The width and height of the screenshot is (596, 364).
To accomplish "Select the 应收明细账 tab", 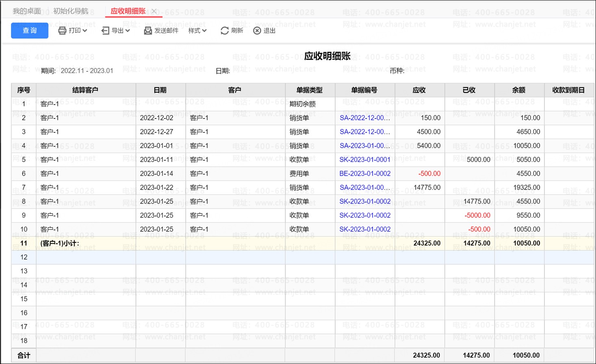I will click(x=128, y=11).
